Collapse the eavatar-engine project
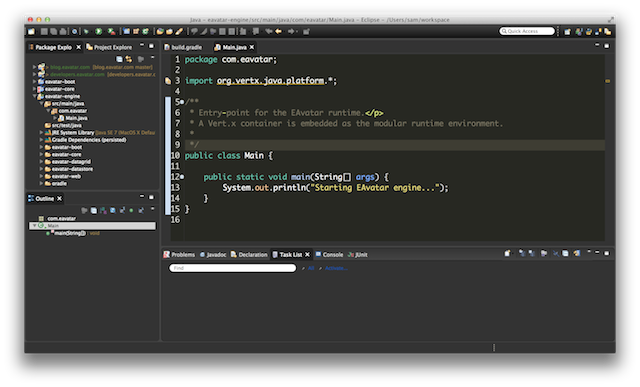Viewport: 640px width, 387px height. pyautogui.click(x=35, y=96)
